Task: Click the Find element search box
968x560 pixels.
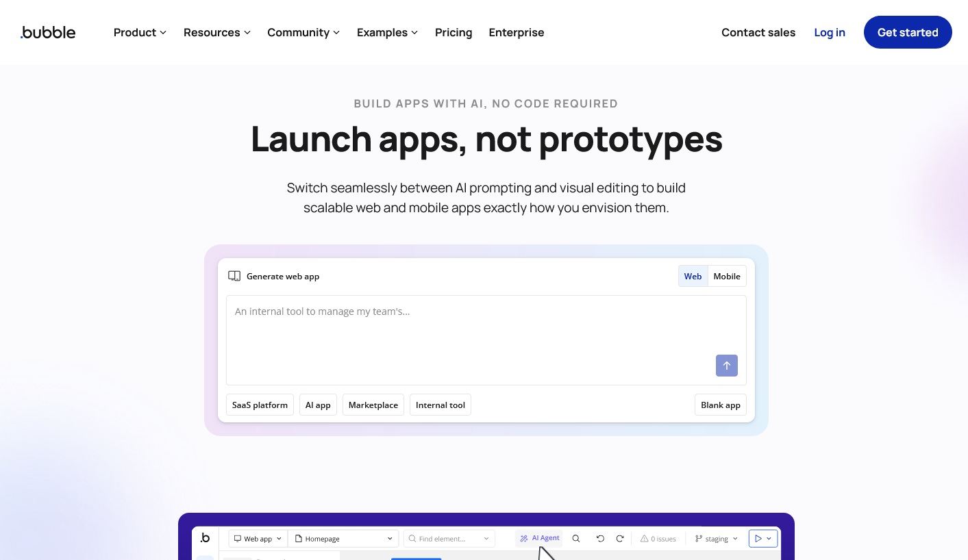Action: click(x=449, y=539)
